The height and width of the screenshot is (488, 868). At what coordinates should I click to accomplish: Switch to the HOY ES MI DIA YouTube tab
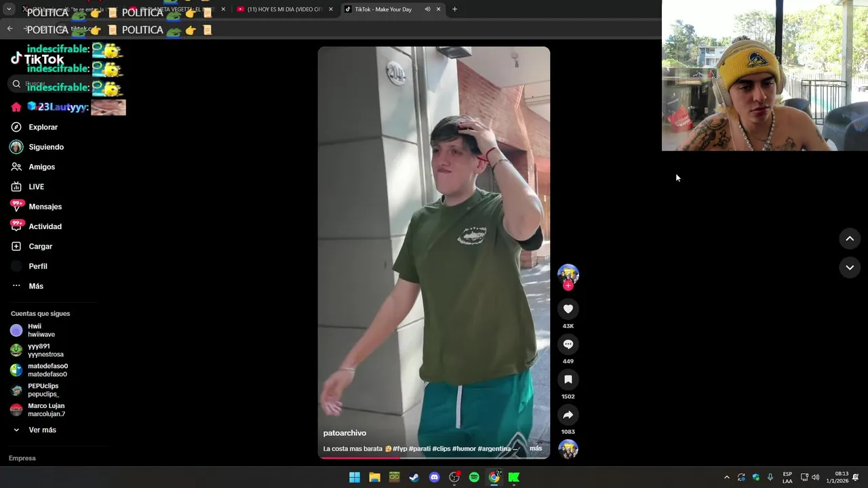(x=284, y=9)
